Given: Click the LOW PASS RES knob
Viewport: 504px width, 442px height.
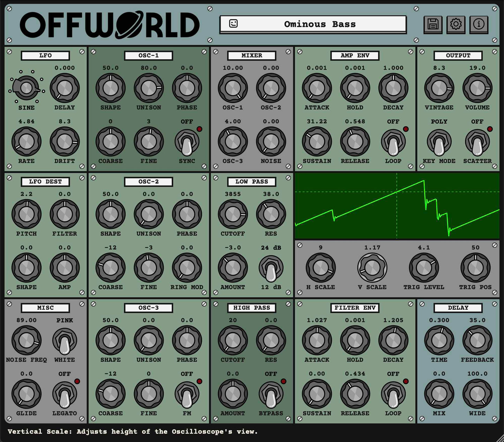Looking at the screenshot, I should 271,214.
